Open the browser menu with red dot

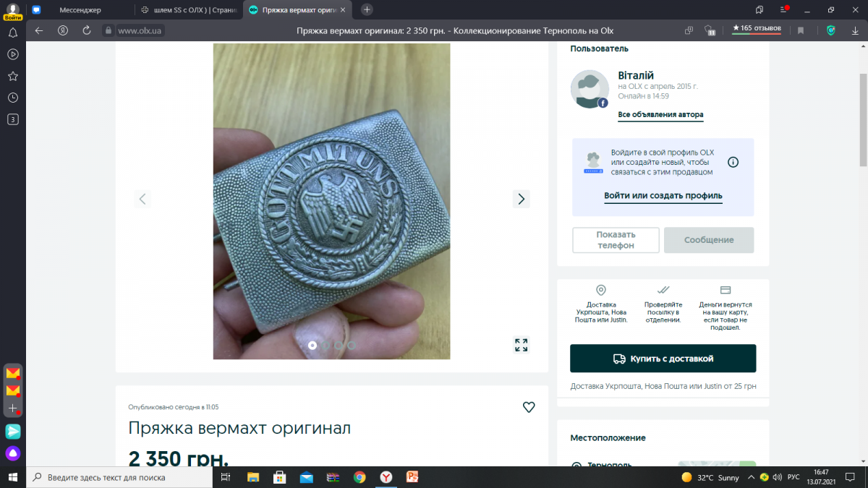784,9
